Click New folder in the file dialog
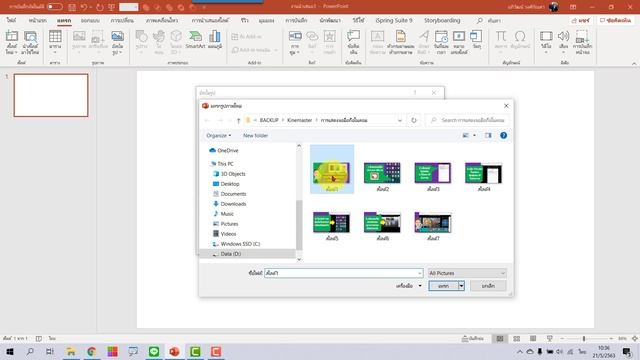 (256, 135)
